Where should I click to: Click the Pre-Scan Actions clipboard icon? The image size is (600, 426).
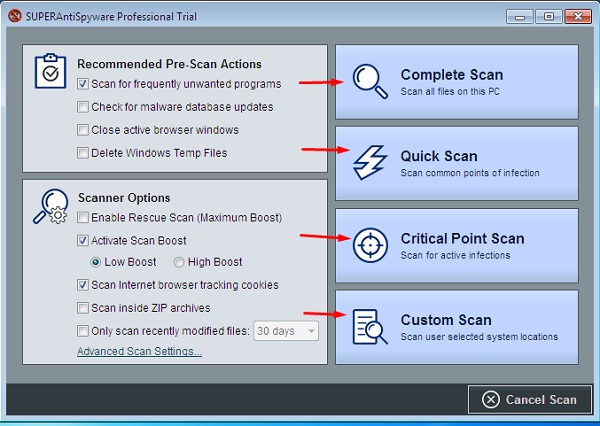pos(51,71)
